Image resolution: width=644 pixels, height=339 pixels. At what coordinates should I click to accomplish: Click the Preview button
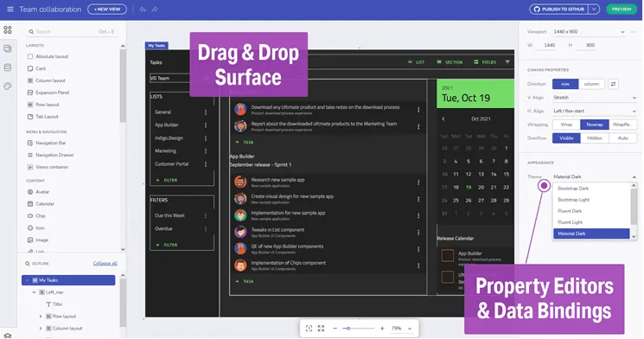622,9
